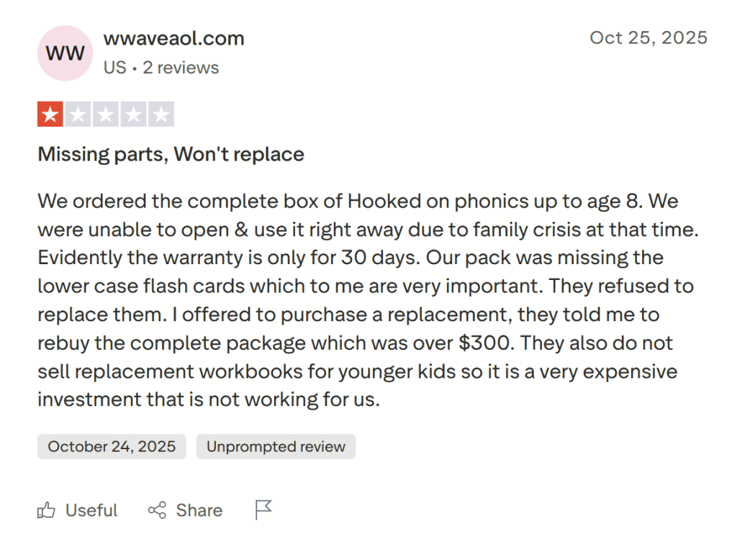Select the Share icon
The width and height of the screenshot is (737, 560).
point(158,510)
